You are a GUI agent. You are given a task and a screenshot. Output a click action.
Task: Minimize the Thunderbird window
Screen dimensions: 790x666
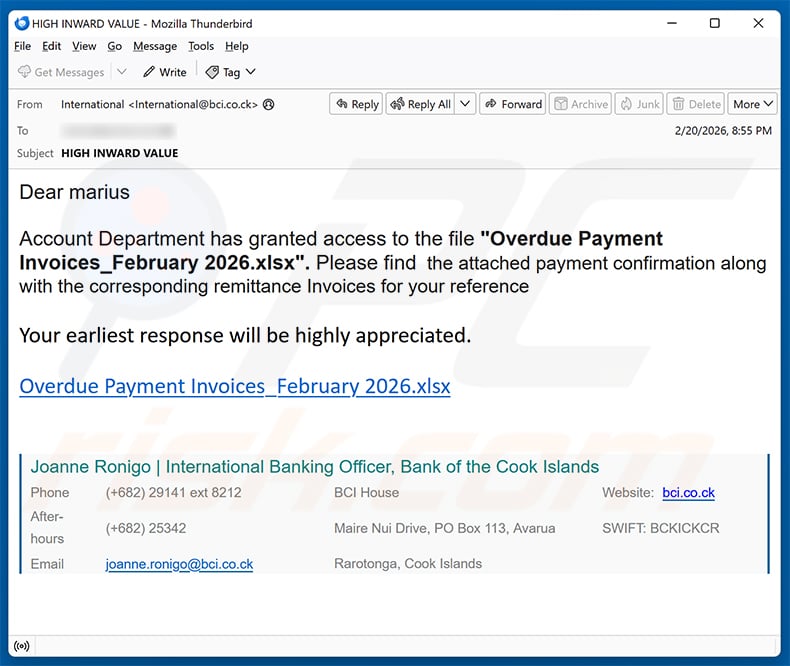(x=672, y=23)
